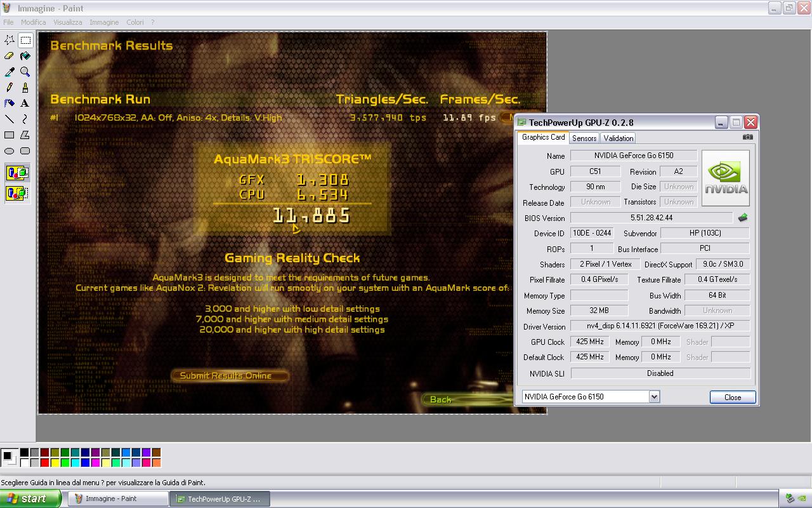Click the Driver Version field

660,326
